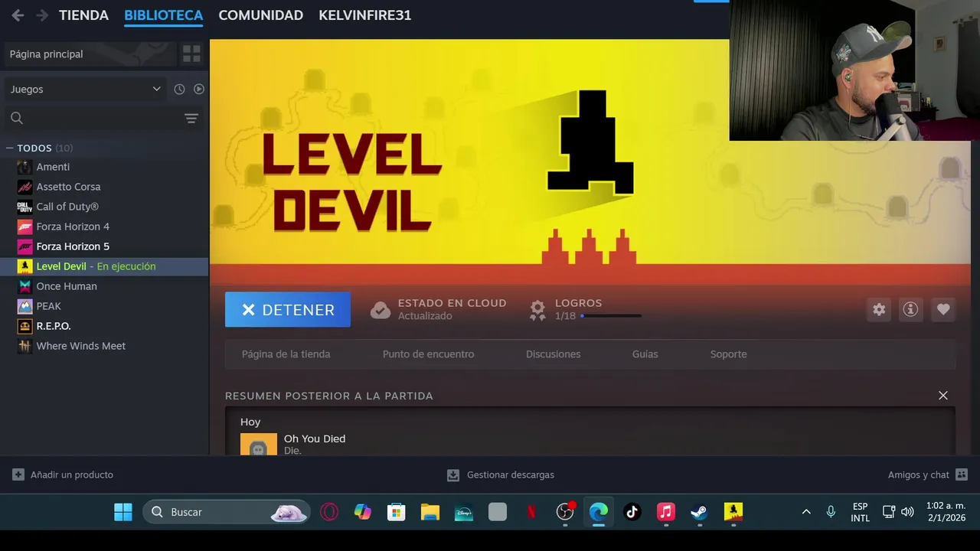980x551 pixels.
Task: Open Microsoft Edge from taskbar
Action: coord(599,512)
